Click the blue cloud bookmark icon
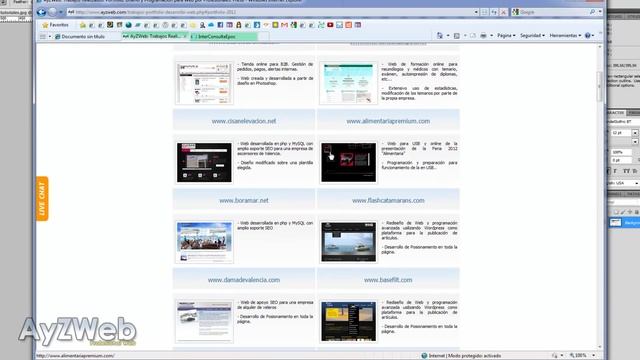 coord(211,25)
